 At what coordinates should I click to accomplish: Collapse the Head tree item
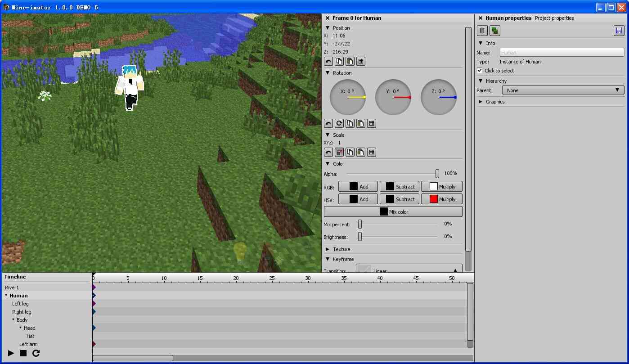(x=21, y=328)
